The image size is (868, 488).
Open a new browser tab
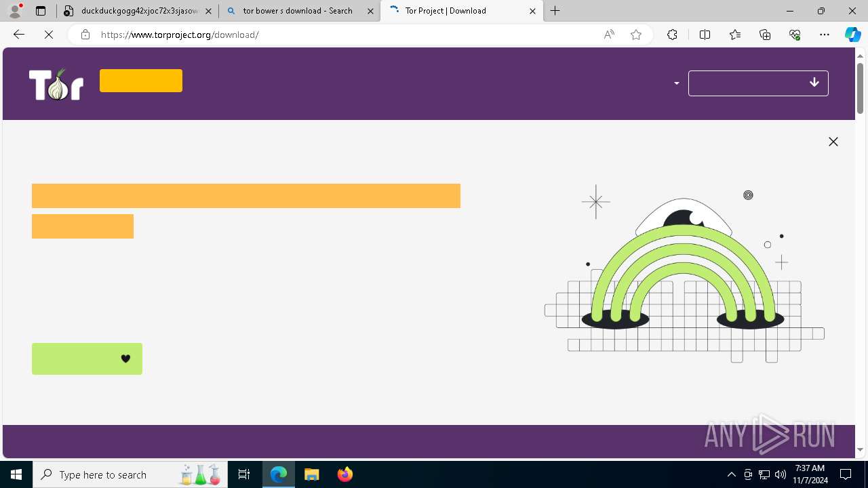click(x=555, y=11)
